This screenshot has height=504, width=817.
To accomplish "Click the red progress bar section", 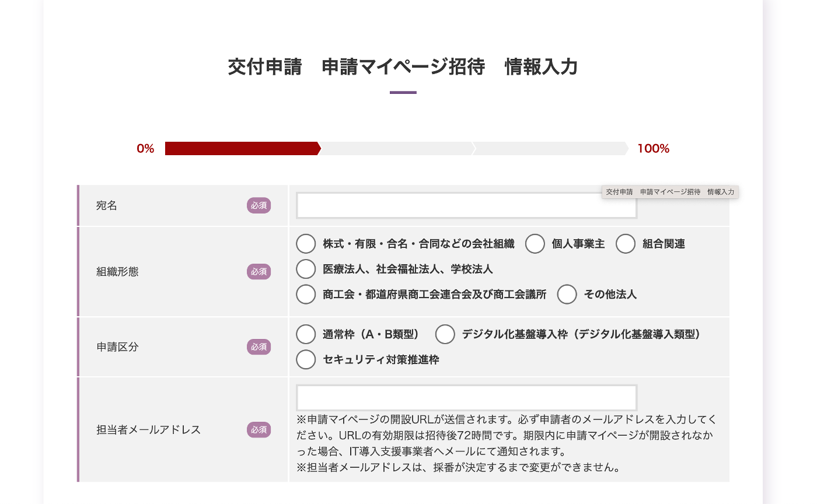I will tap(239, 148).
